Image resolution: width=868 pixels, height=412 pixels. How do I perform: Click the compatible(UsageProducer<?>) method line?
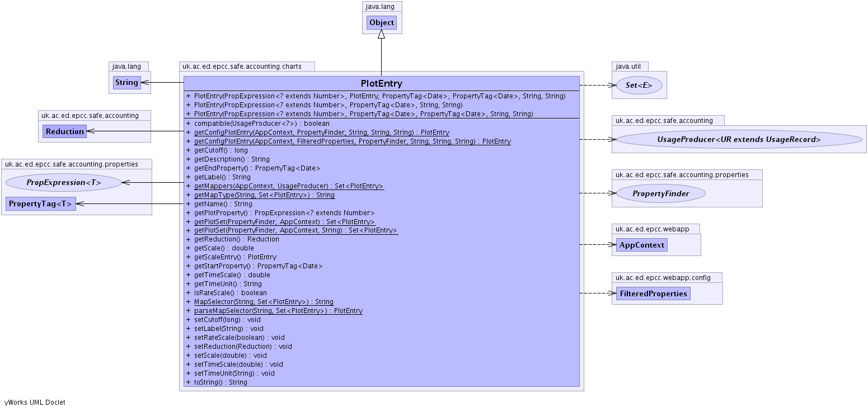261,124
